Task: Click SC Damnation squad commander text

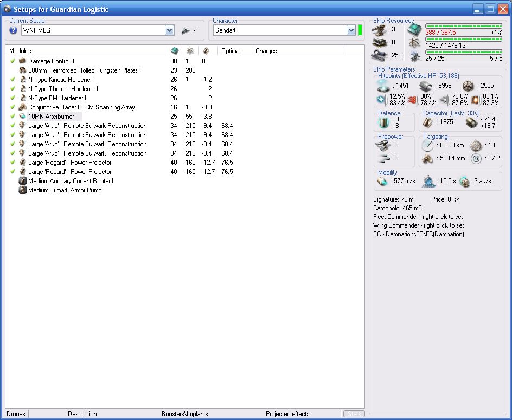Action: click(419, 234)
